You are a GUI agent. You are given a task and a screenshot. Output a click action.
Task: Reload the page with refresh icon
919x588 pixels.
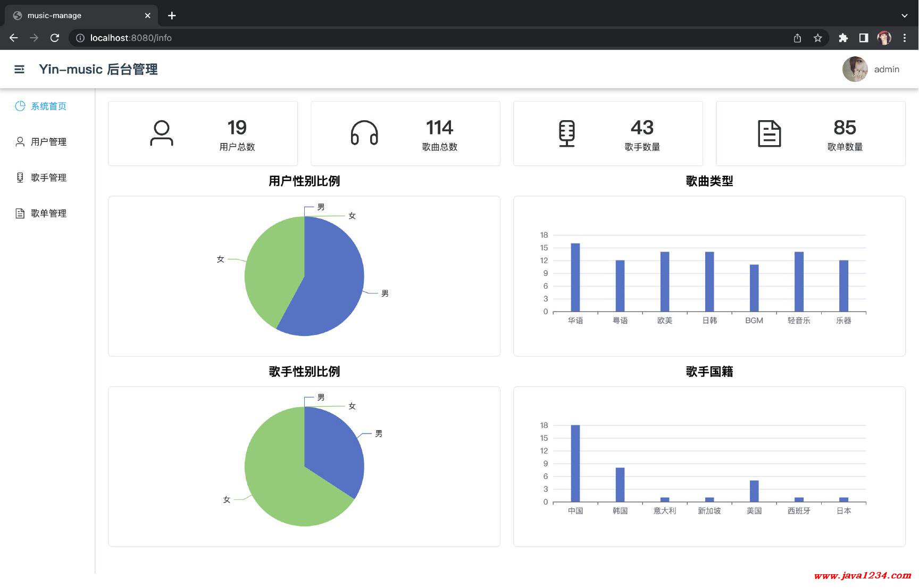(54, 38)
